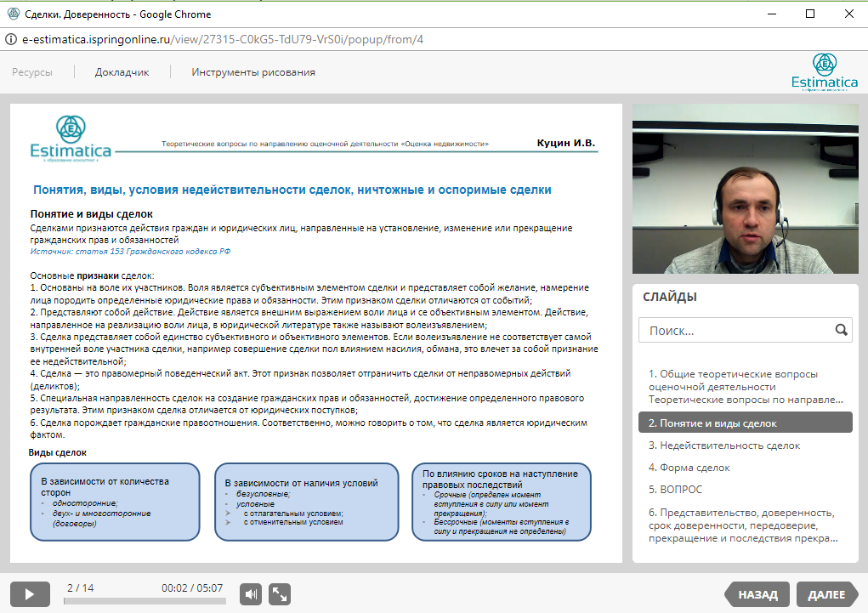The height and width of the screenshot is (613, 868).
Task: Maximize the Chrome window
Action: 810,14
